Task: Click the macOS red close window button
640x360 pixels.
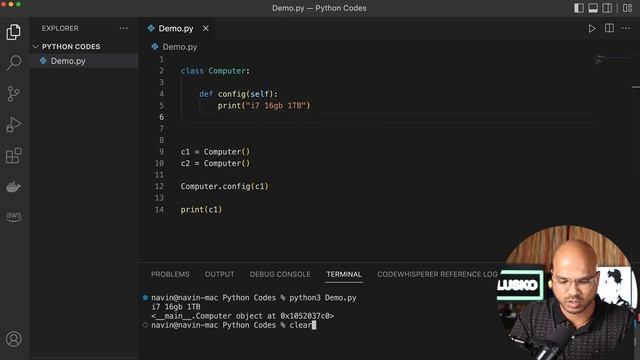Action: 3,4
